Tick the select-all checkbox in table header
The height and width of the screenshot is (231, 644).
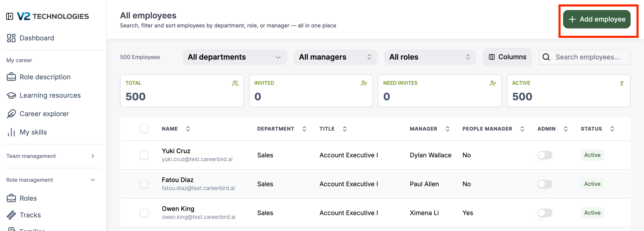click(x=144, y=128)
